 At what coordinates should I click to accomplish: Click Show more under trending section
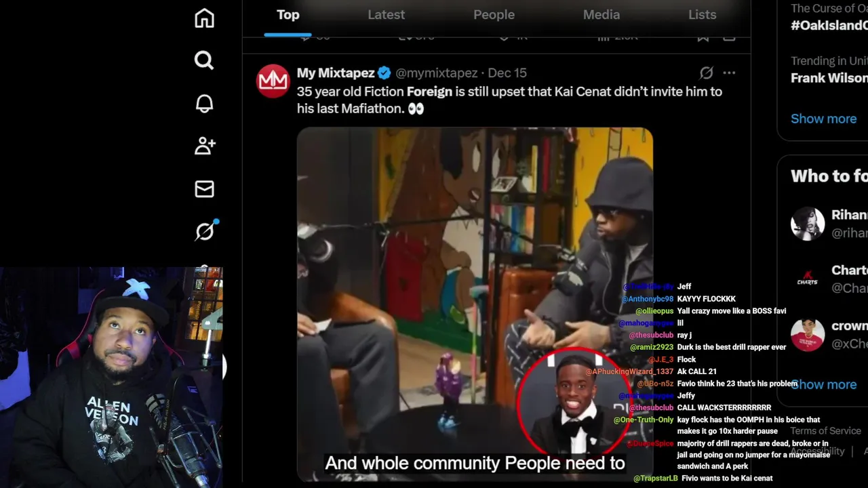tap(823, 119)
